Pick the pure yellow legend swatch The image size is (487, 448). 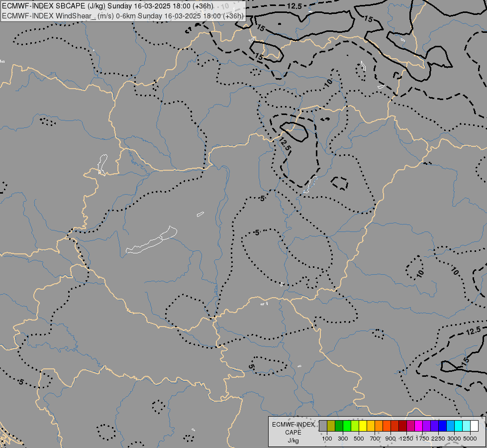click(363, 426)
